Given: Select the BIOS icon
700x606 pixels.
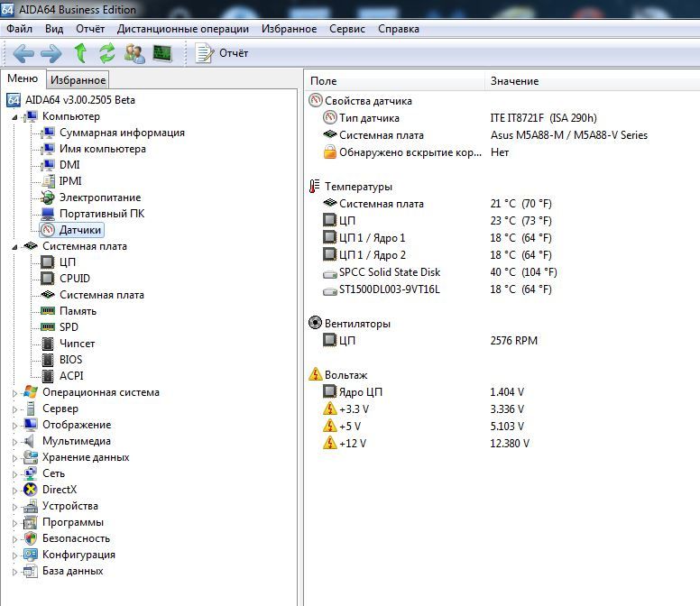Looking at the screenshot, I should pyautogui.click(x=47, y=360).
